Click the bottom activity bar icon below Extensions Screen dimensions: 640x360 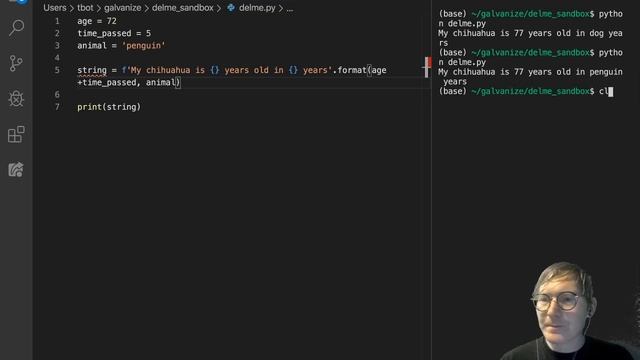coord(16,169)
